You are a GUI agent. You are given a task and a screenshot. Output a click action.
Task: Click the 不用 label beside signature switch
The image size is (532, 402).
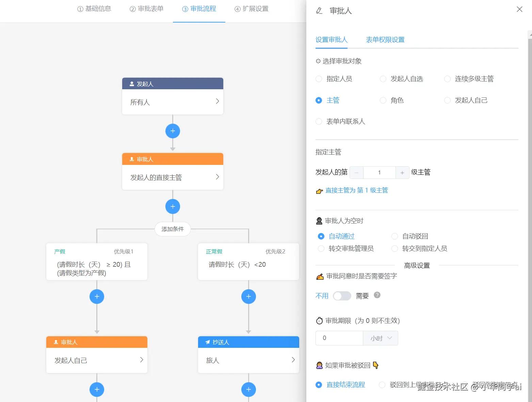[x=322, y=296]
